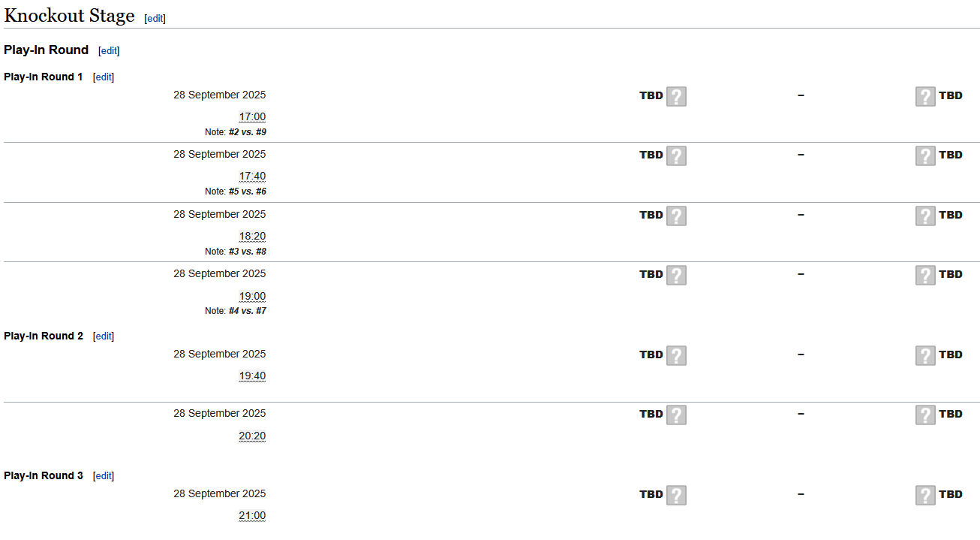The width and height of the screenshot is (980, 540).
Task: Click right team placeholder icon for 18:20 match
Action: pyautogui.click(x=925, y=216)
